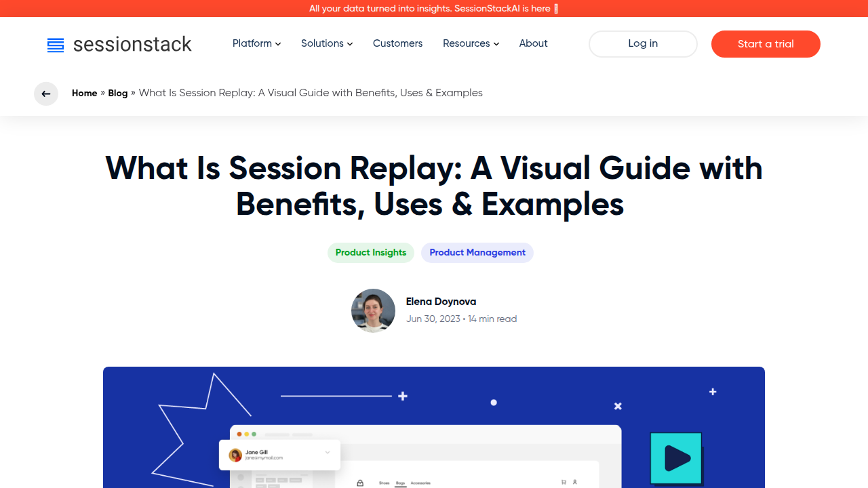Go to Home breadcrumb link
Viewport: 868px width, 488px height.
(85, 93)
